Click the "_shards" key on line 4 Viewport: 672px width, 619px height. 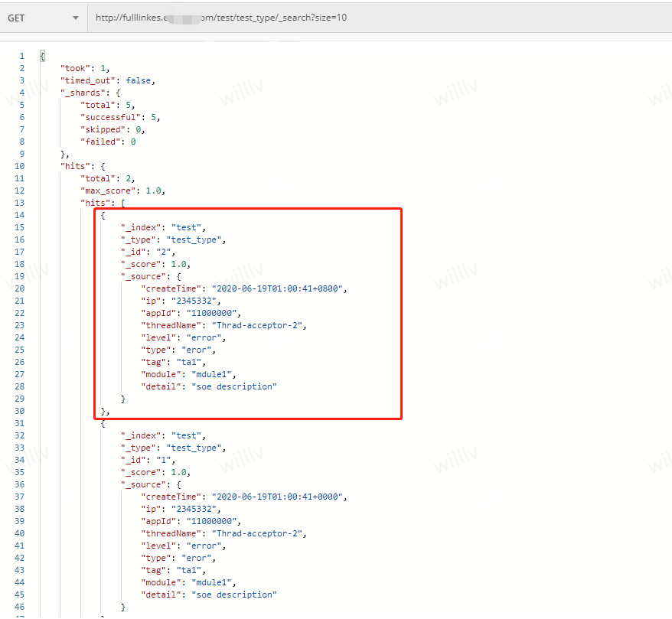(83, 93)
